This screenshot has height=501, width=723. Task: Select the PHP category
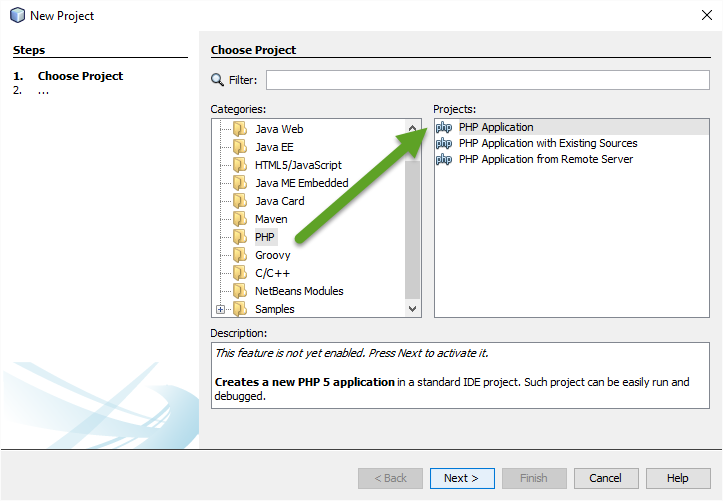point(265,237)
